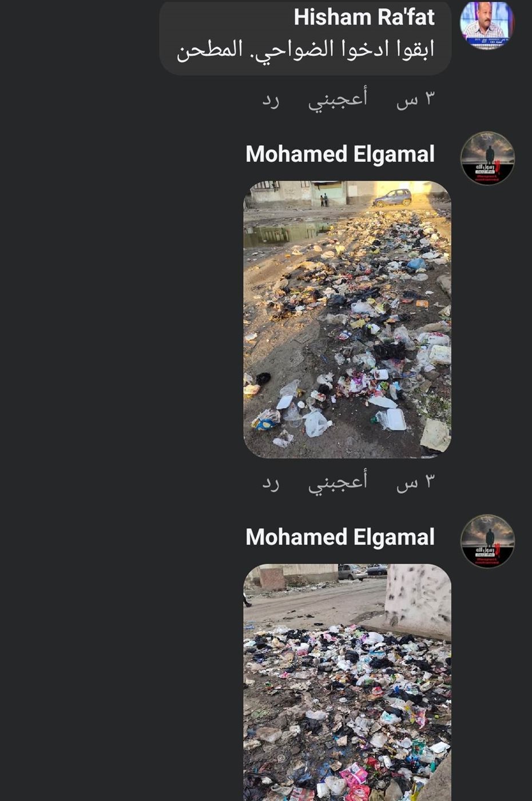
Task: Click parked cars at top of second photo
Action: (x=362, y=572)
